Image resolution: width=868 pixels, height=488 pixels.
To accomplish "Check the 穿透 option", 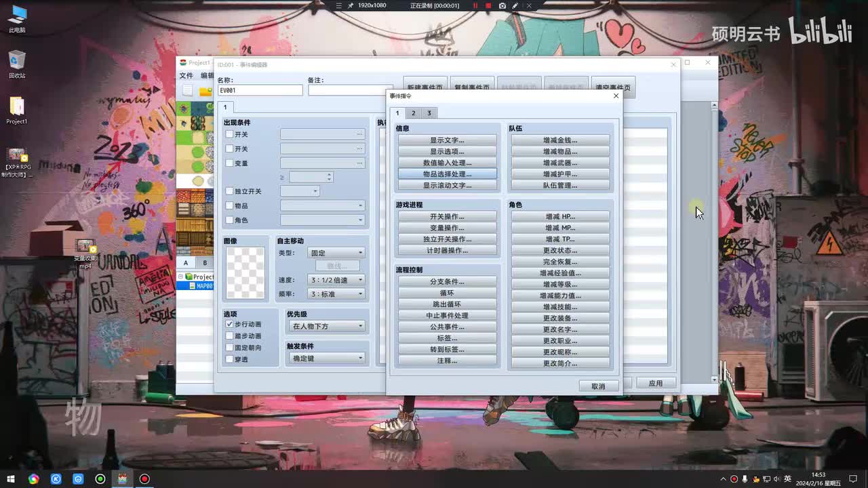I will click(x=229, y=359).
